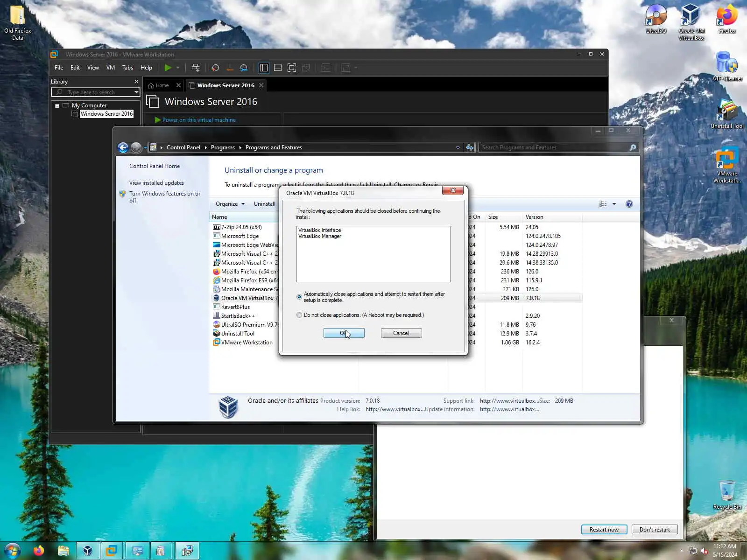This screenshot has height=560, width=747.
Task: Click the Programs breadcrumb in address bar
Action: point(223,147)
